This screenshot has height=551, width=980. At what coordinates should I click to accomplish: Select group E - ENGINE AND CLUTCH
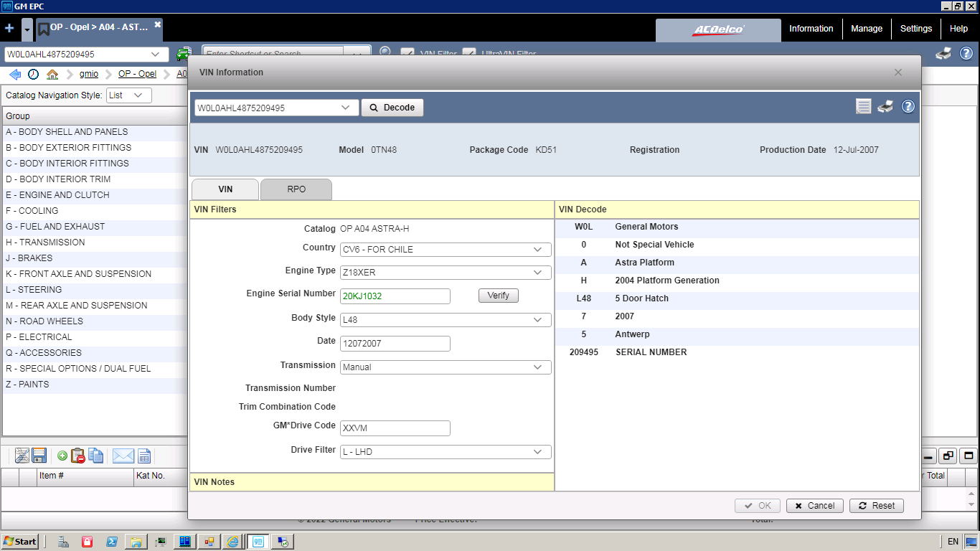point(94,195)
